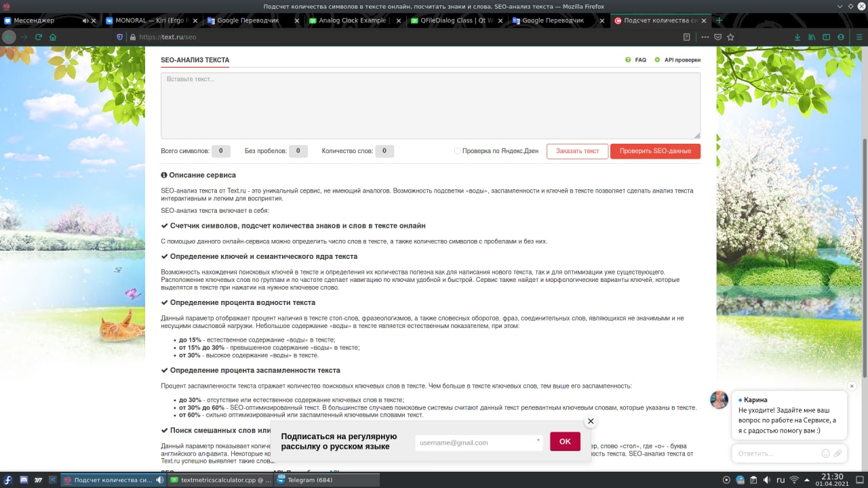Close the Подсчет количества символов tab
The width and height of the screenshot is (868, 488).
(703, 20)
